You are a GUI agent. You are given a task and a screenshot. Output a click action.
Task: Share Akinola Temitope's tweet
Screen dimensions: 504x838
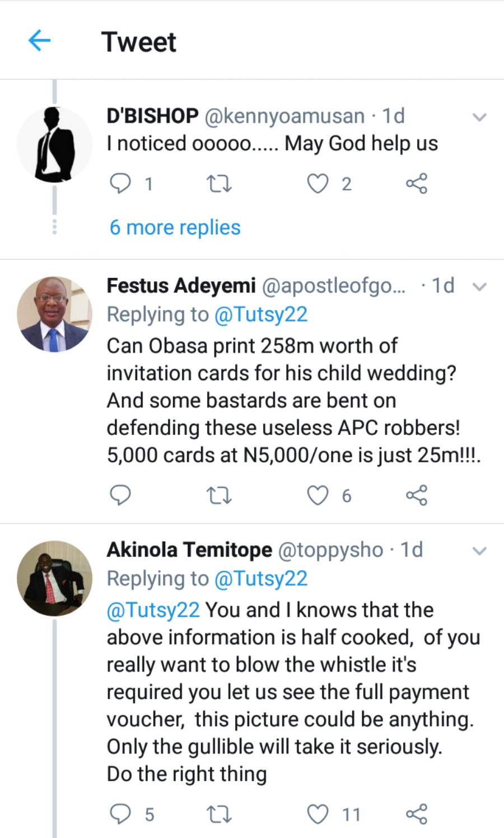[x=416, y=814]
